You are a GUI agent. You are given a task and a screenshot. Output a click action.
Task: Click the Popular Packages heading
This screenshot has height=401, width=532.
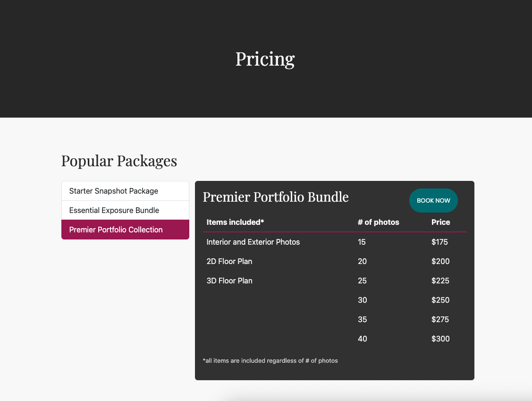(x=119, y=161)
